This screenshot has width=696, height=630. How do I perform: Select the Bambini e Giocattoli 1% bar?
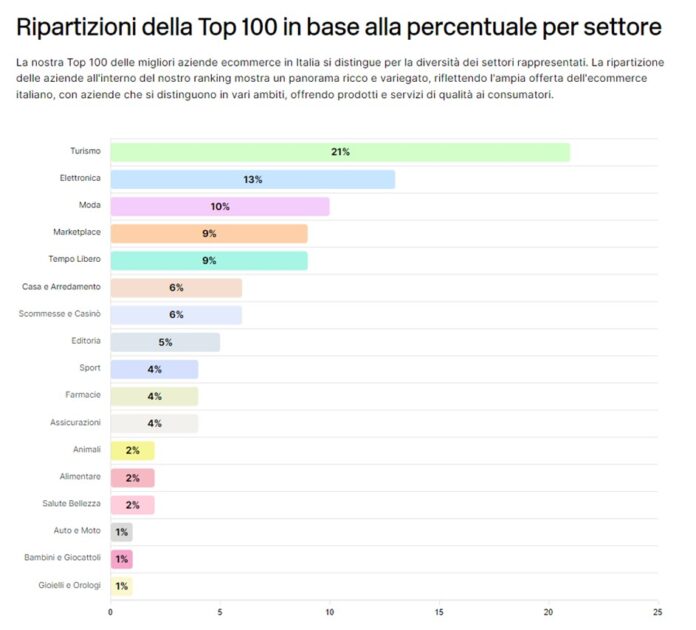pyautogui.click(x=121, y=559)
